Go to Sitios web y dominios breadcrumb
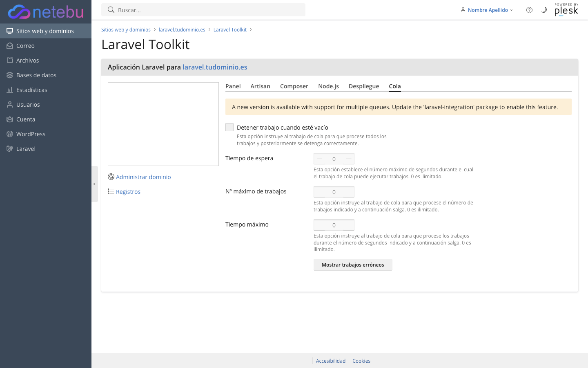 click(x=126, y=29)
